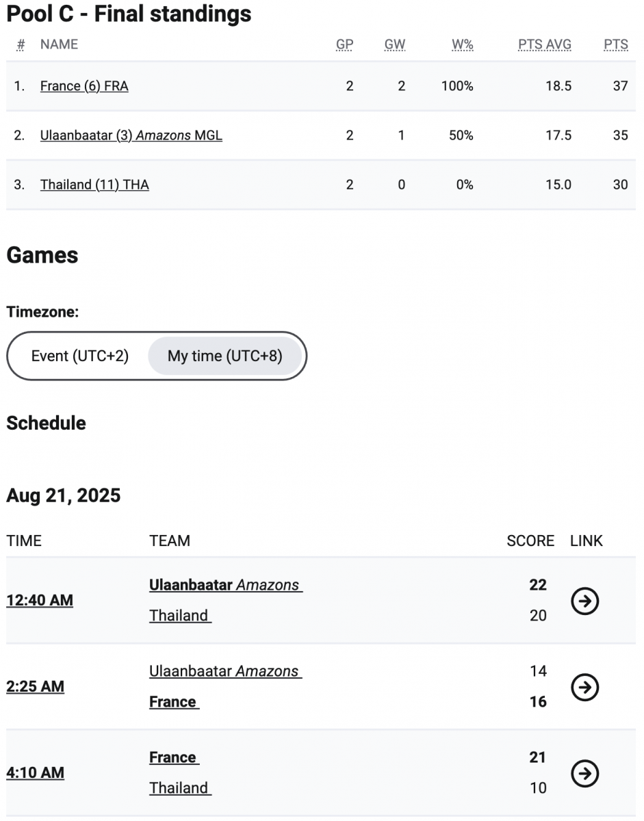Open Ulaanbaatar (3) Amazons MGL team link

pyautogui.click(x=131, y=135)
